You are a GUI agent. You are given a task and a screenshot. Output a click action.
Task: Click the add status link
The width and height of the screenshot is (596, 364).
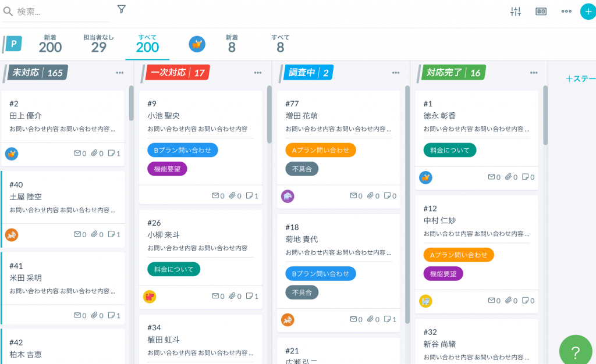click(x=580, y=79)
